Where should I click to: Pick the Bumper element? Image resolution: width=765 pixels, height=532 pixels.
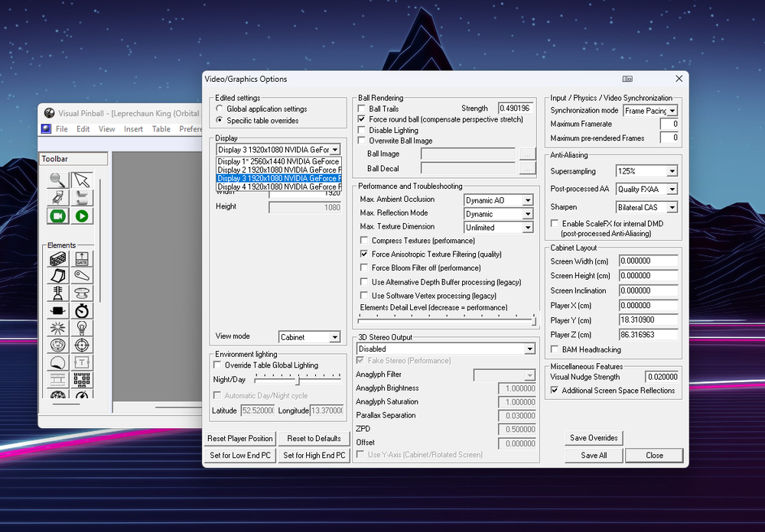pyautogui.click(x=82, y=293)
